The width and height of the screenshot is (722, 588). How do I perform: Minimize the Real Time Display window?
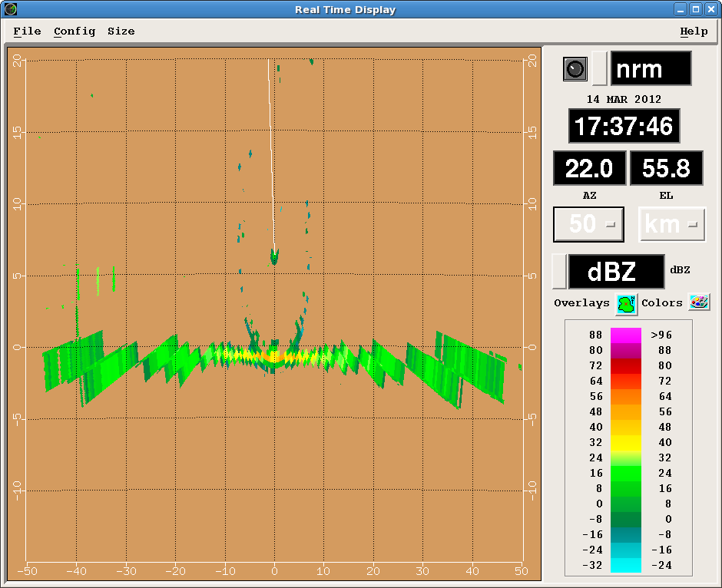pyautogui.click(x=681, y=9)
